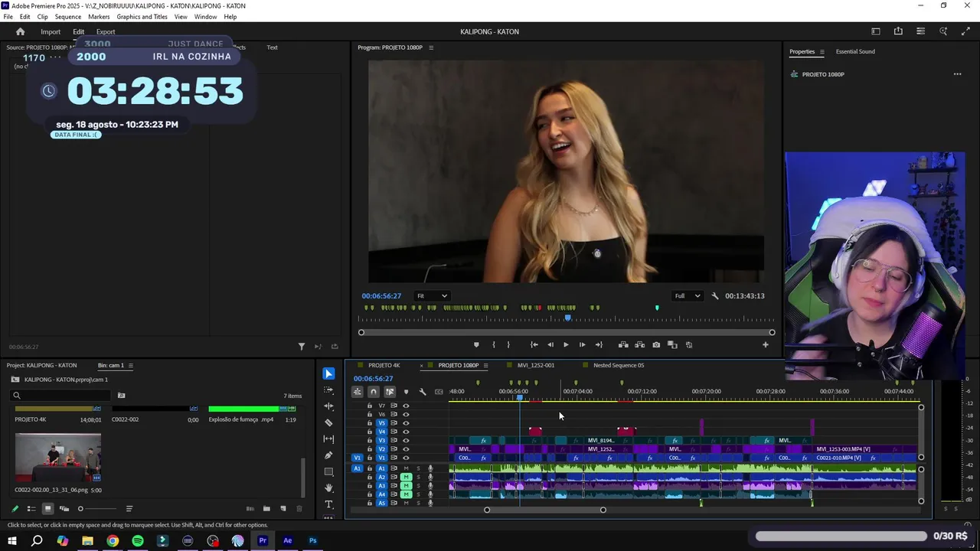The width and height of the screenshot is (980, 551).
Task: Export a frame with the camera icon
Action: tap(656, 344)
